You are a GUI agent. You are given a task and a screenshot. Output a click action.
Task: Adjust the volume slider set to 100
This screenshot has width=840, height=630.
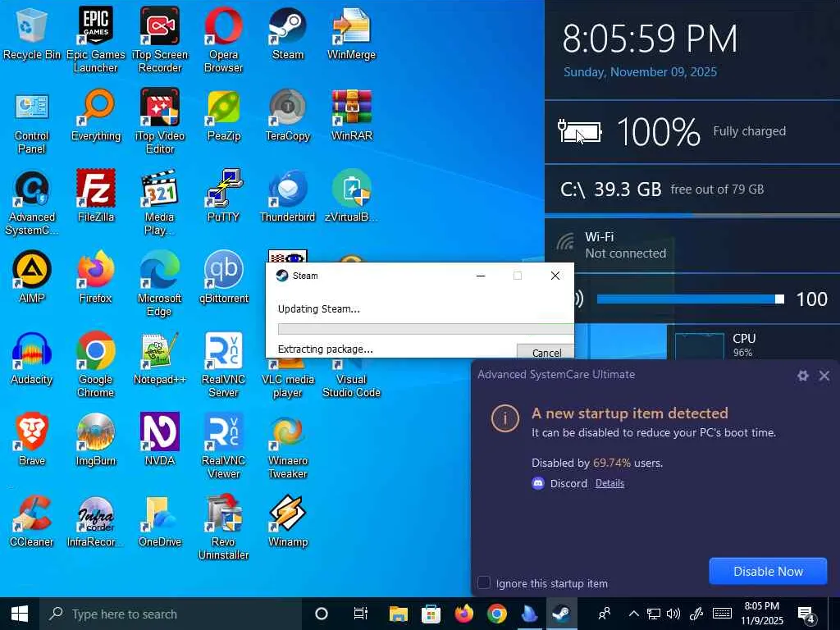(x=690, y=299)
